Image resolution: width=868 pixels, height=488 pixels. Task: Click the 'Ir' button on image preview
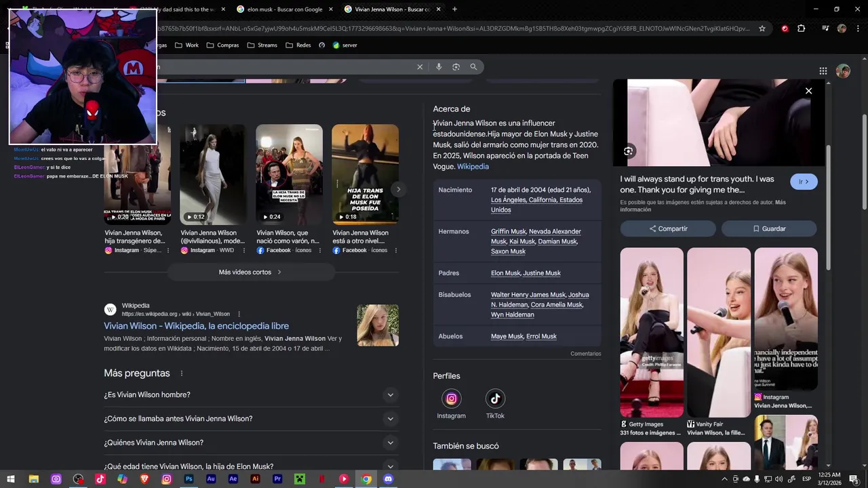(x=804, y=182)
